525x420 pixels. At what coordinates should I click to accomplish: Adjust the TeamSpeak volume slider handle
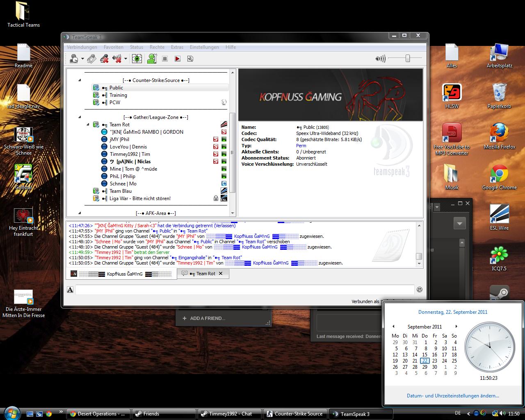pos(407,59)
